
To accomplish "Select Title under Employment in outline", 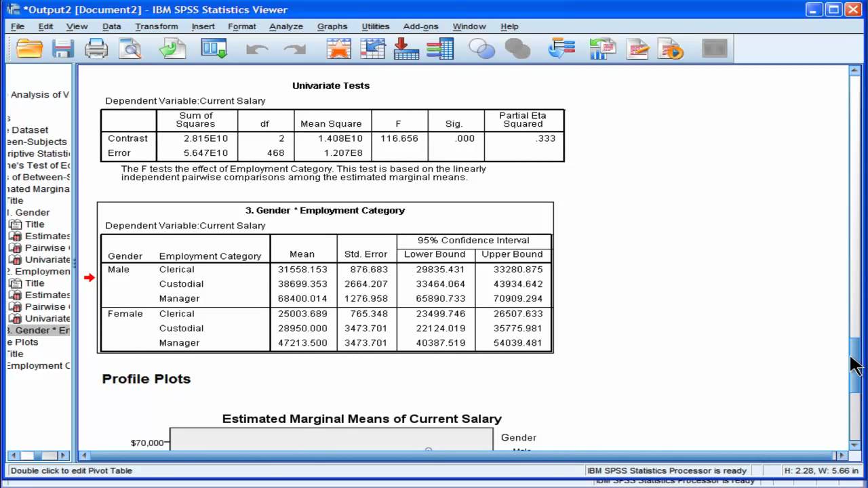I will (x=35, y=283).
